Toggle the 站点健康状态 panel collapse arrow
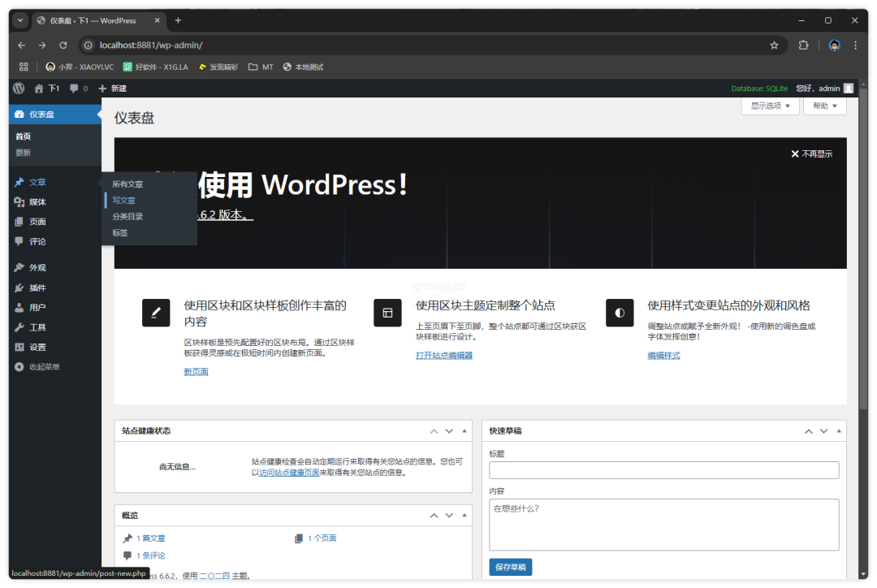Viewport: 877px width, 588px height. [464, 431]
